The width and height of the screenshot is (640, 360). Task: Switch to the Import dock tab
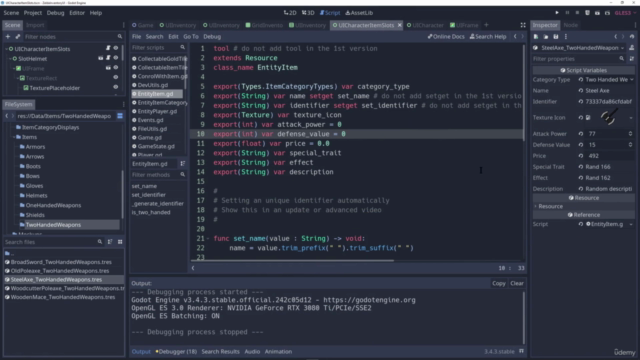click(35, 25)
